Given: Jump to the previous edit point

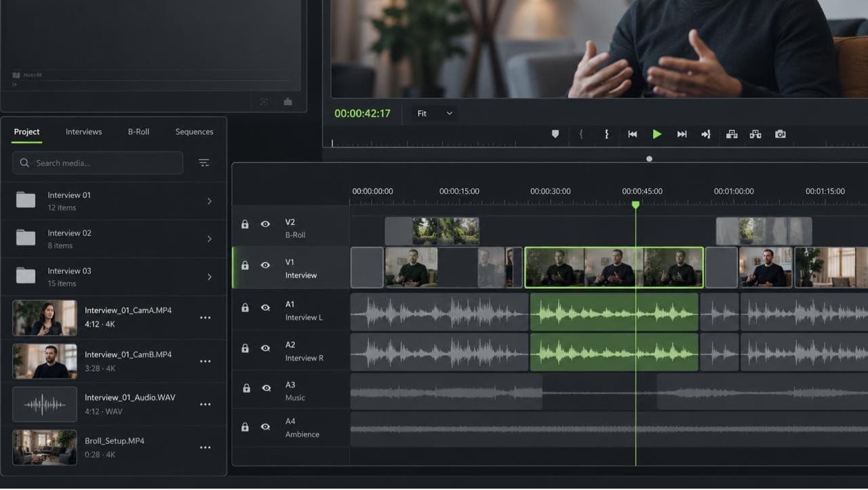Looking at the screenshot, I should tap(633, 134).
